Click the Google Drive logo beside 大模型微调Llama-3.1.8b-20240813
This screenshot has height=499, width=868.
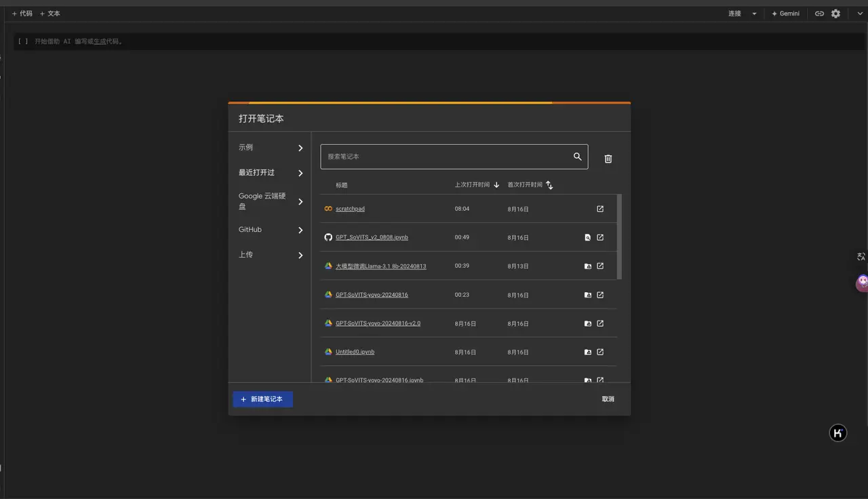(x=328, y=266)
